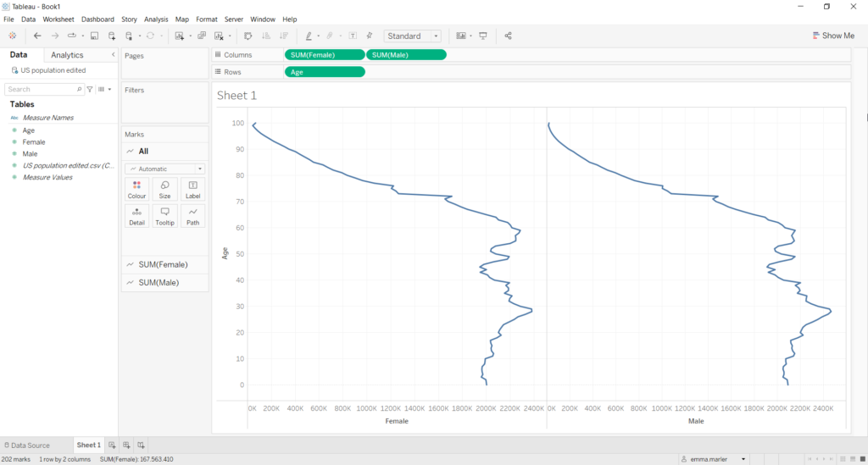The width and height of the screenshot is (868, 465).
Task: Click the Sheet 1 title text
Action: click(237, 95)
